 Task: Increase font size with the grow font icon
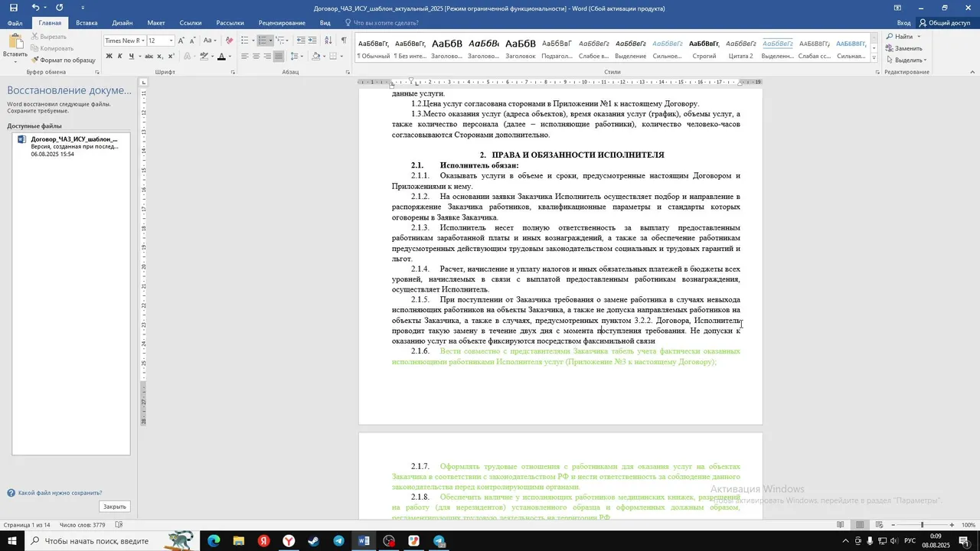click(x=181, y=41)
